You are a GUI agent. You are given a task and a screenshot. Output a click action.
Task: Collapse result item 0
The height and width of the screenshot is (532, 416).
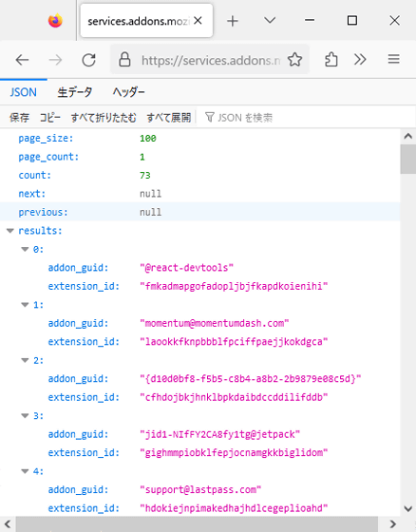pos(25,249)
